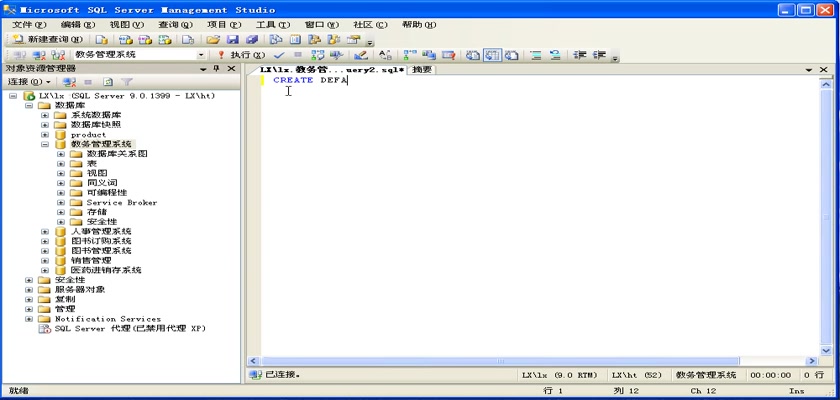The width and height of the screenshot is (840, 400).
Task: Expand the 可编程性 folder
Action: [x=61, y=193]
